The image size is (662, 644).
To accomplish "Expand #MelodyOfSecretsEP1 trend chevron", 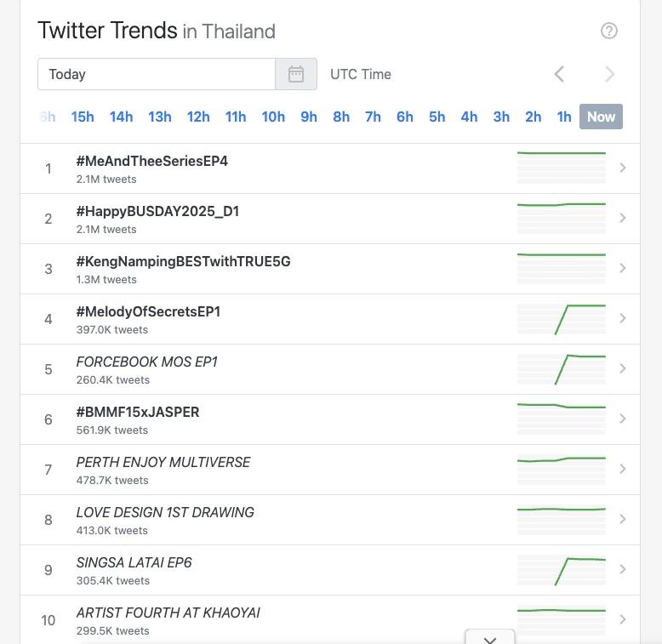I will point(623,318).
